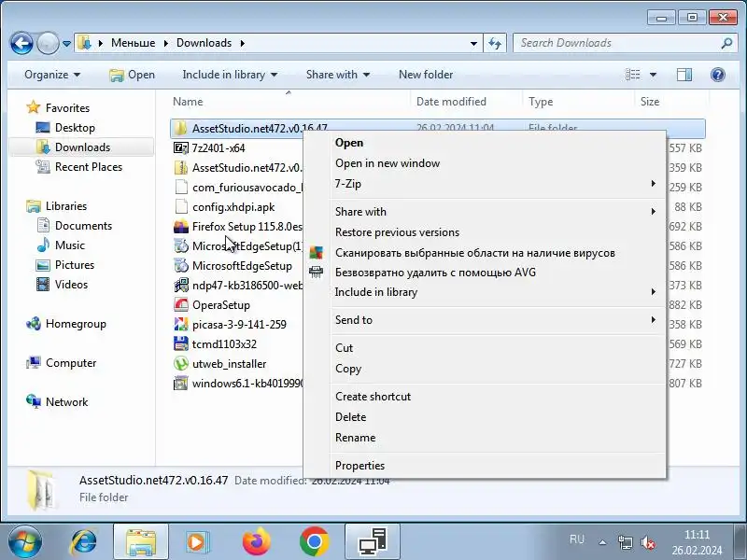
Task: Choose AVG permanently delete entry
Action: click(x=485, y=273)
